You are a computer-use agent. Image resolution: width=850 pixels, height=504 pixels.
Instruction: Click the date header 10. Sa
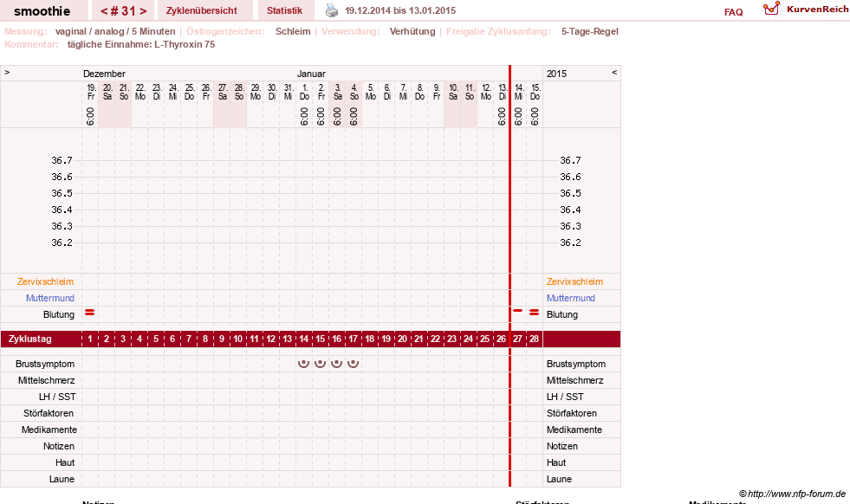452,92
